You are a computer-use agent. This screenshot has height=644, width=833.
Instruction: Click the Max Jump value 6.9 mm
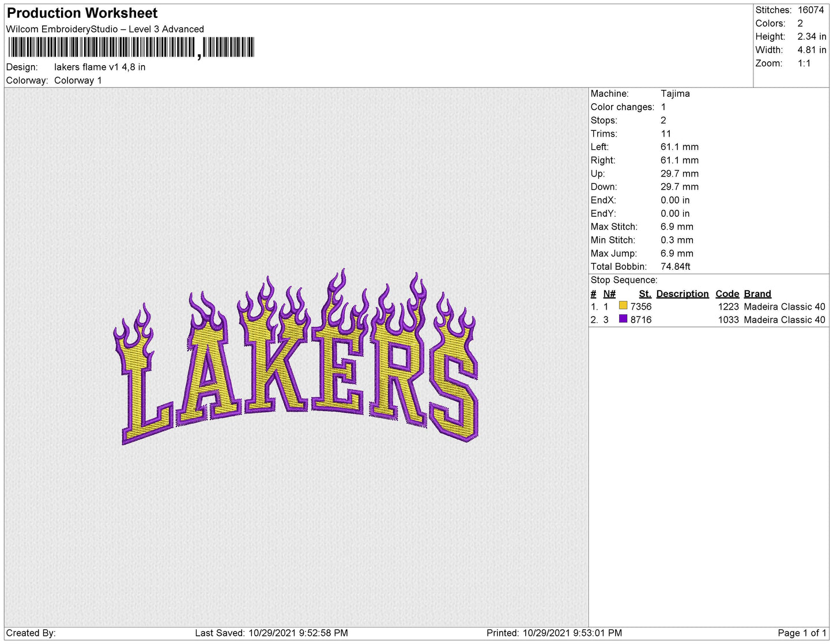pos(677,253)
